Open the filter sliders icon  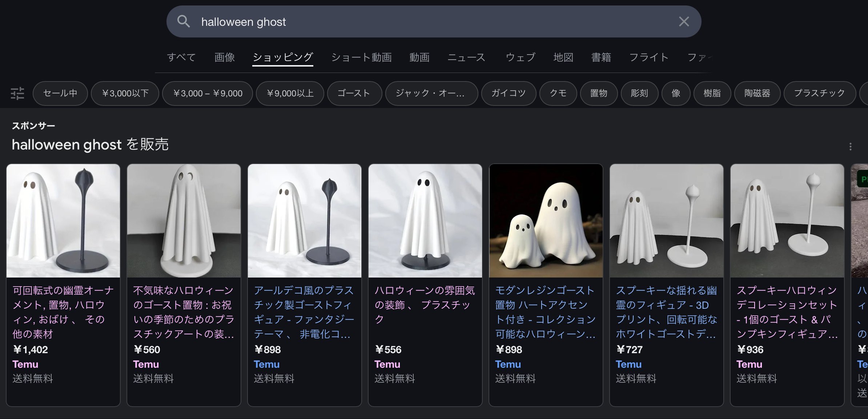17,93
